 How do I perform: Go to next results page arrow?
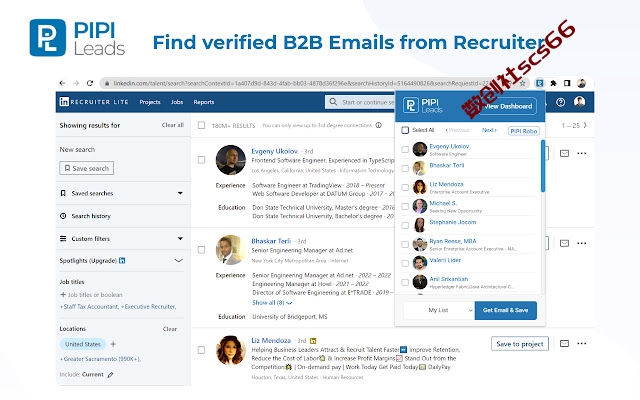point(585,125)
